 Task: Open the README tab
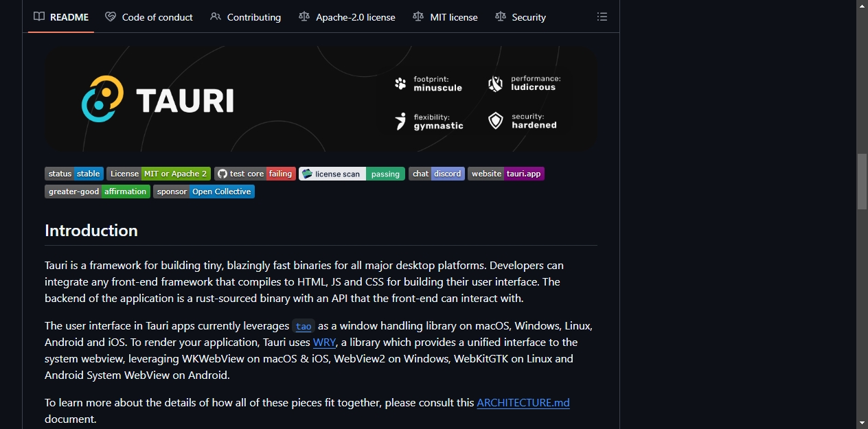click(x=61, y=16)
